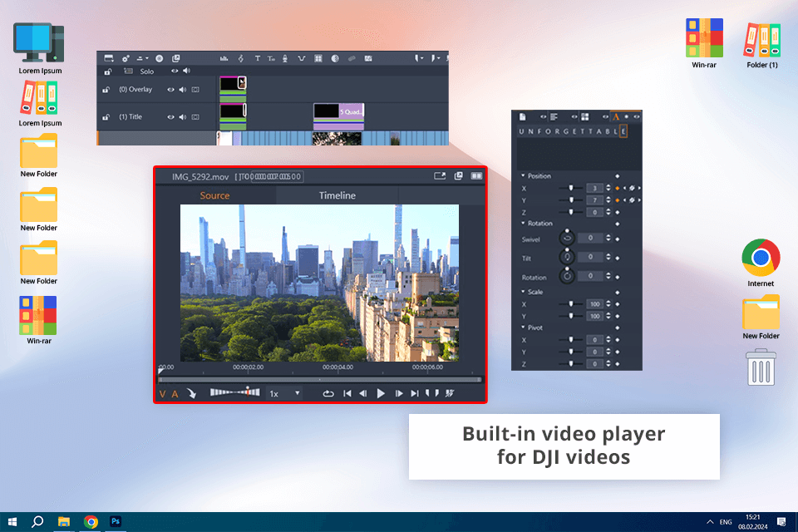Adjust the Position X slider
This screenshot has height=532, width=798.
(x=570, y=188)
